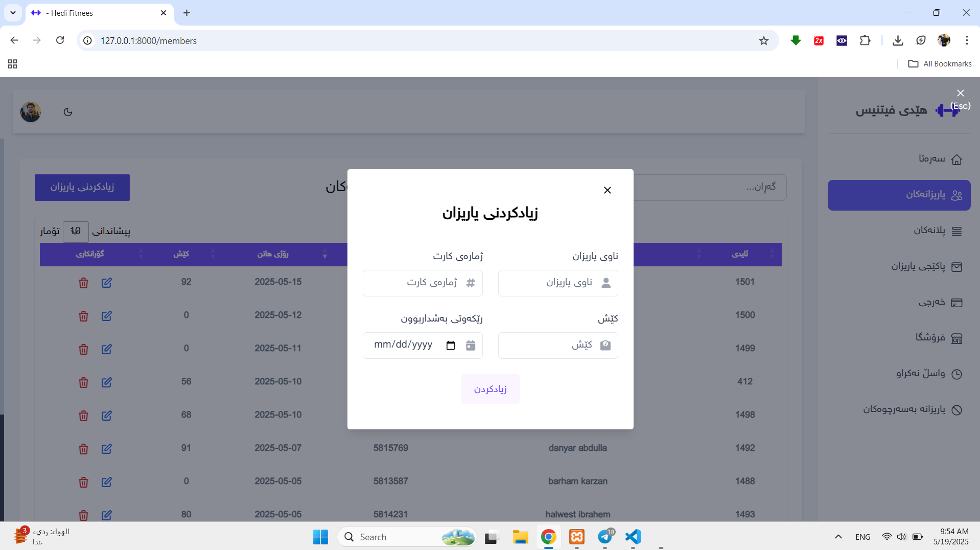Click the edit icon for member 1492
The width and height of the screenshot is (980, 550).
[x=106, y=449]
